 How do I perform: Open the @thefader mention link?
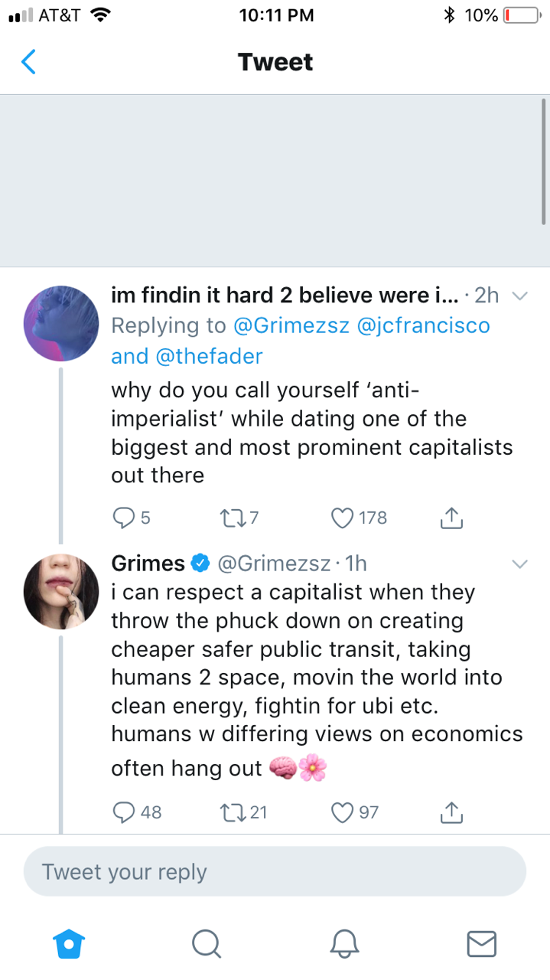click(x=209, y=356)
